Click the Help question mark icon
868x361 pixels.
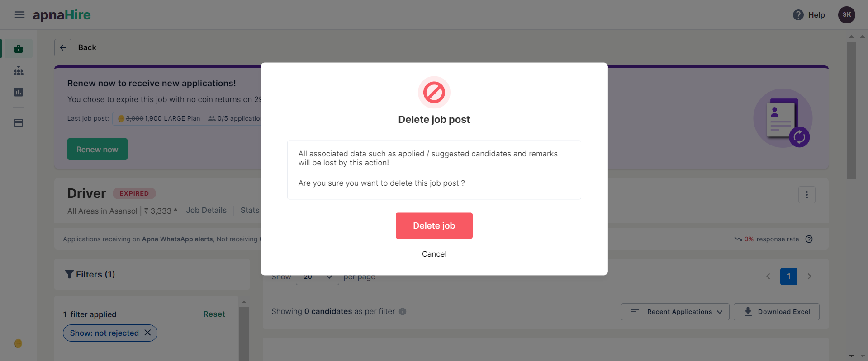798,15
